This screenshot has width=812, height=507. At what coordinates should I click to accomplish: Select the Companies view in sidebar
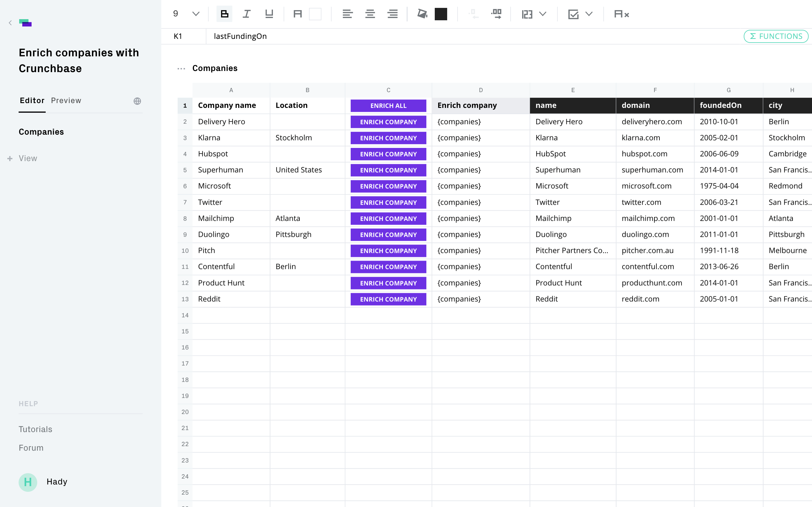click(x=41, y=132)
